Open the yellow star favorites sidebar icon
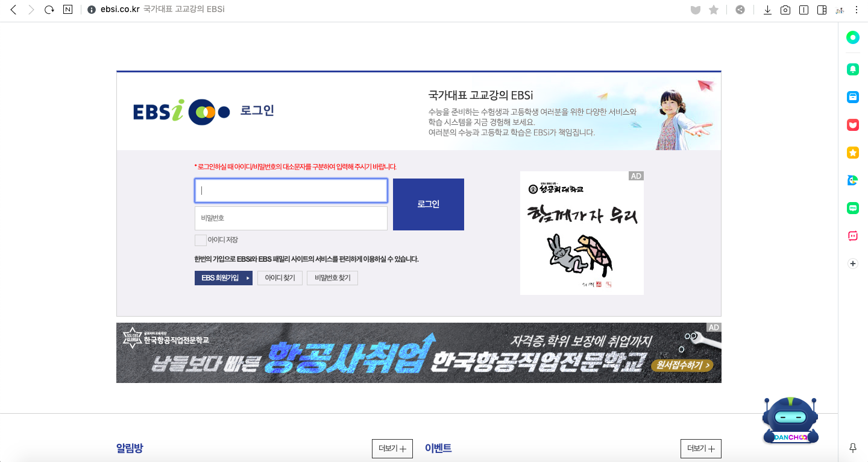868x462 pixels. coord(853,153)
